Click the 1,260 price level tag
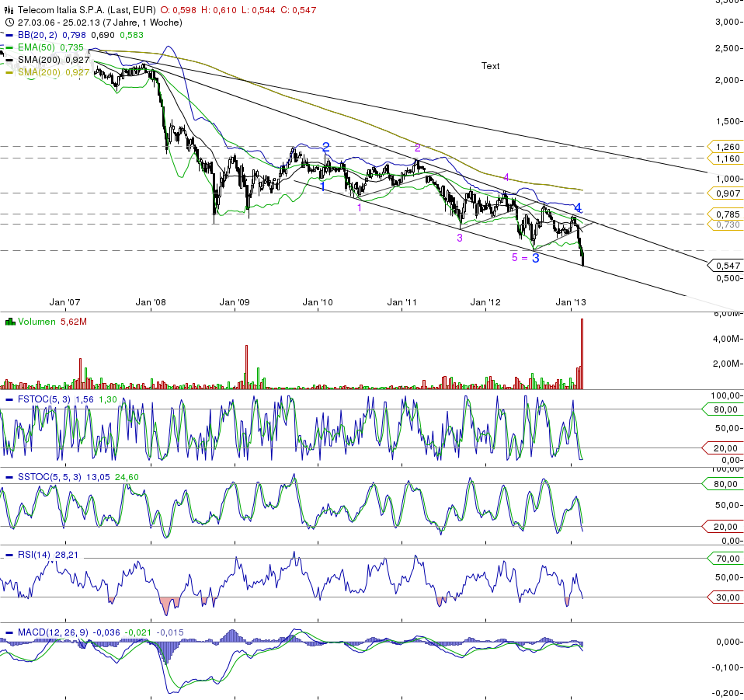This screenshot has width=744, height=700. pos(727,146)
